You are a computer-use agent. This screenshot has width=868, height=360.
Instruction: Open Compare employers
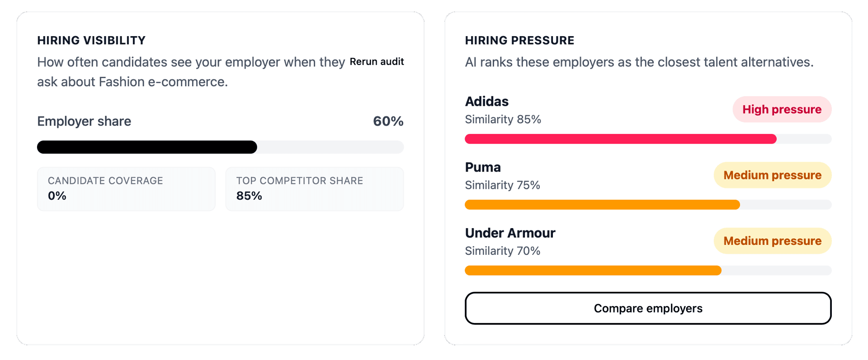648,309
